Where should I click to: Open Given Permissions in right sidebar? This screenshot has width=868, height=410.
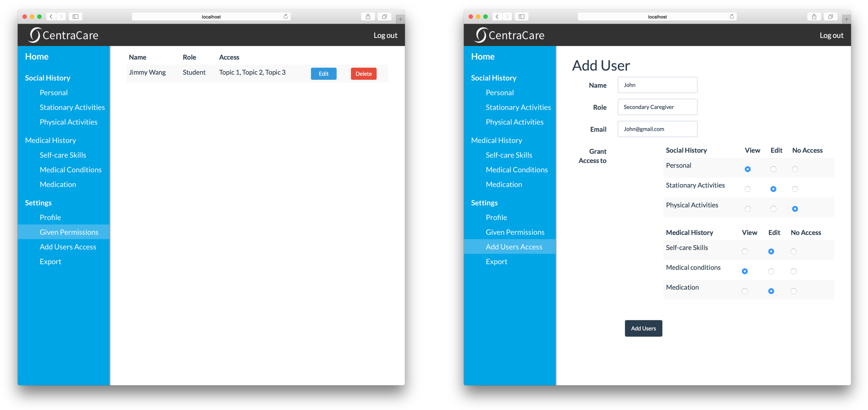515,232
